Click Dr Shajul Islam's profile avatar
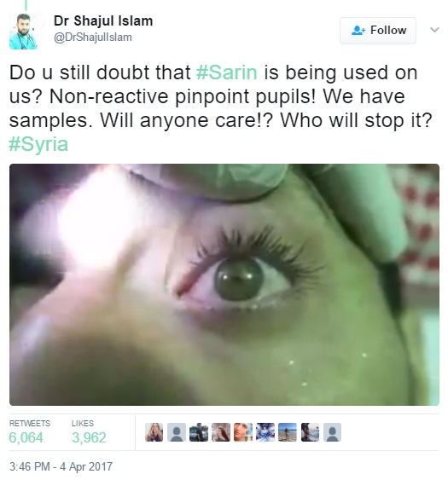 (x=24, y=32)
